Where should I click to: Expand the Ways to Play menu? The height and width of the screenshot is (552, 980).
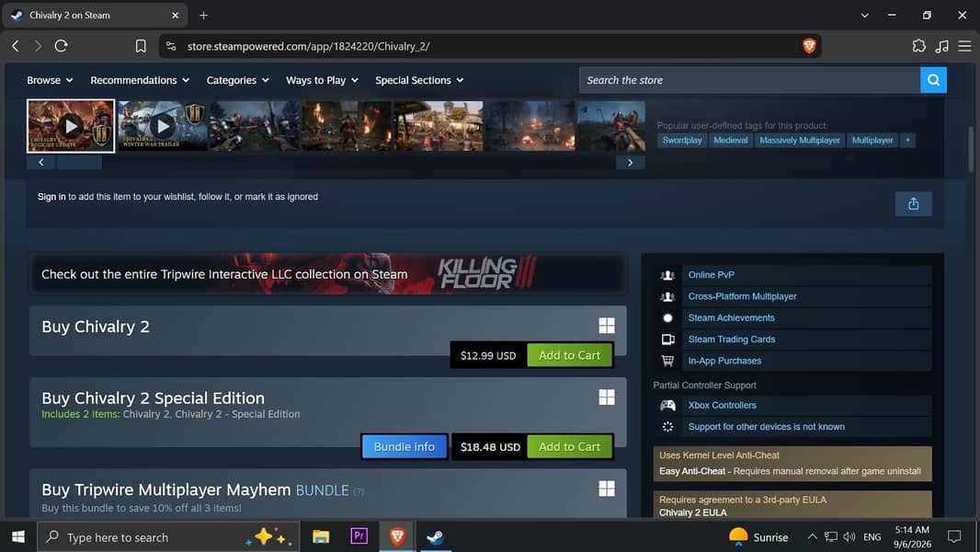coord(322,80)
